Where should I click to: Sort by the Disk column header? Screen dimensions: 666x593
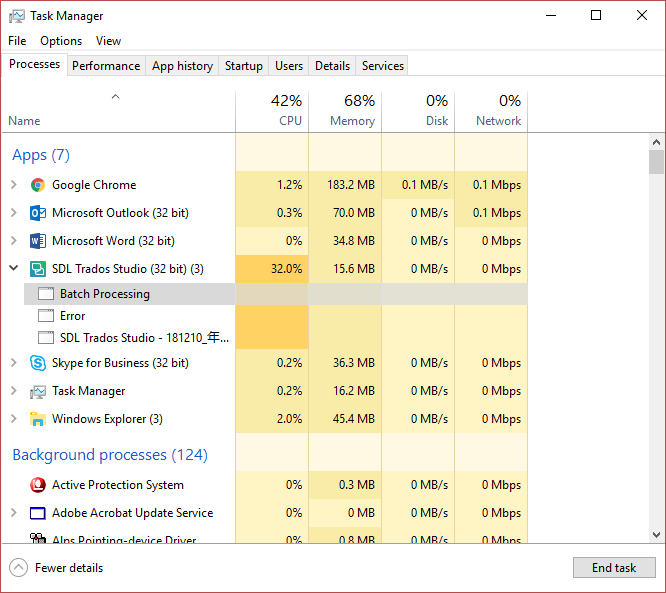click(x=418, y=111)
